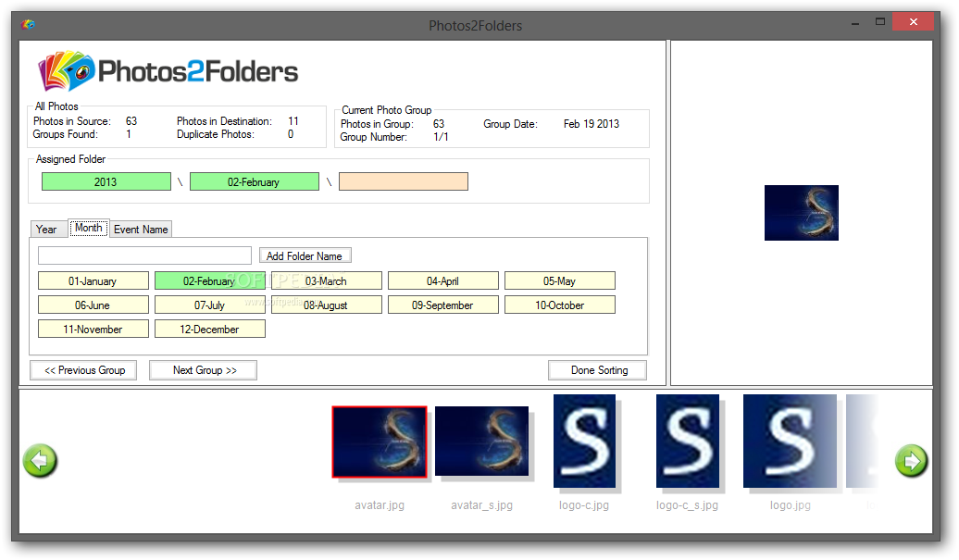Click the Photos in Destination label
Viewport: 959px width, 560px height.
point(224,121)
